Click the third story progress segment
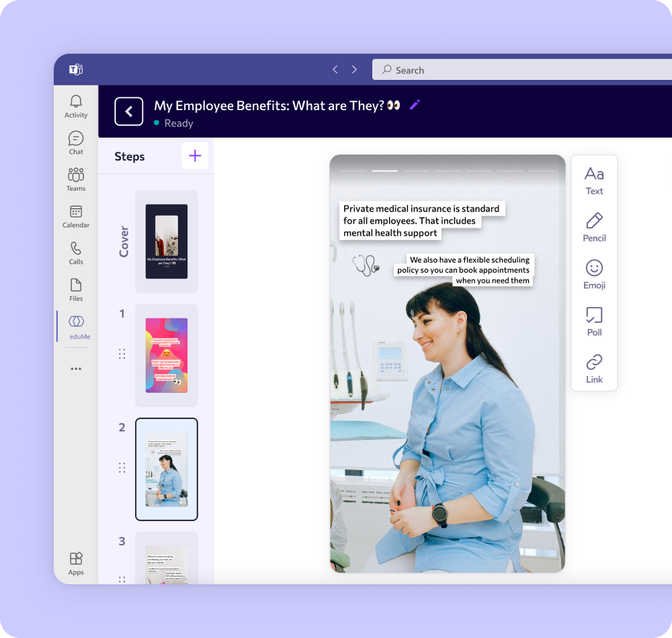 tap(416, 171)
